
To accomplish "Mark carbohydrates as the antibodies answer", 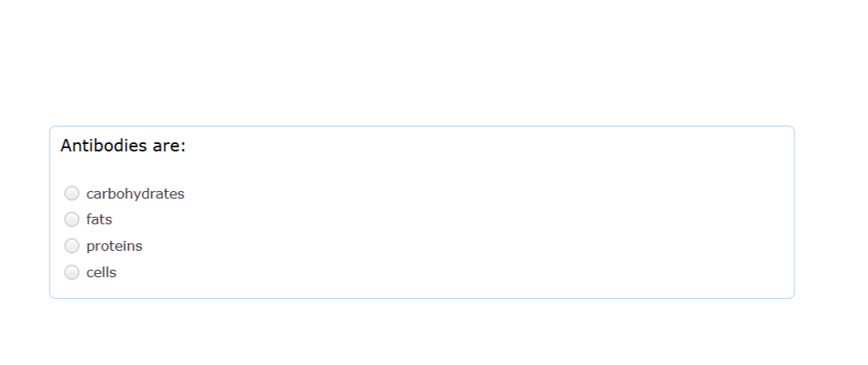I will (72, 194).
